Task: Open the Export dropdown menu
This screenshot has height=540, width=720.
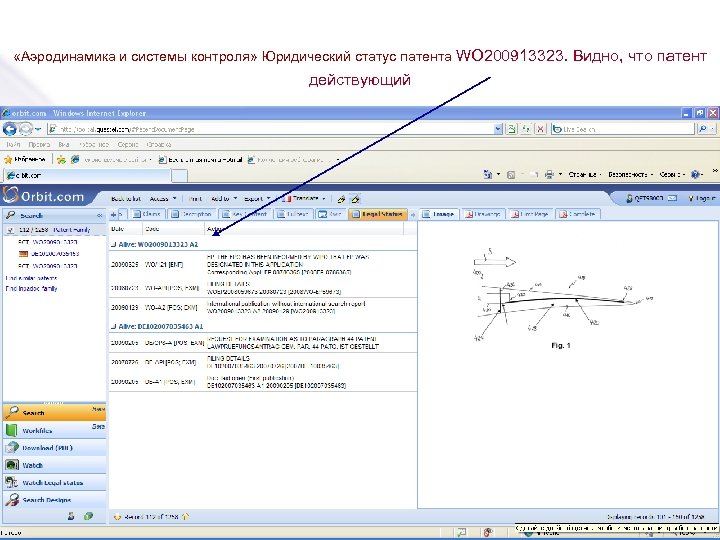Action: (257, 199)
